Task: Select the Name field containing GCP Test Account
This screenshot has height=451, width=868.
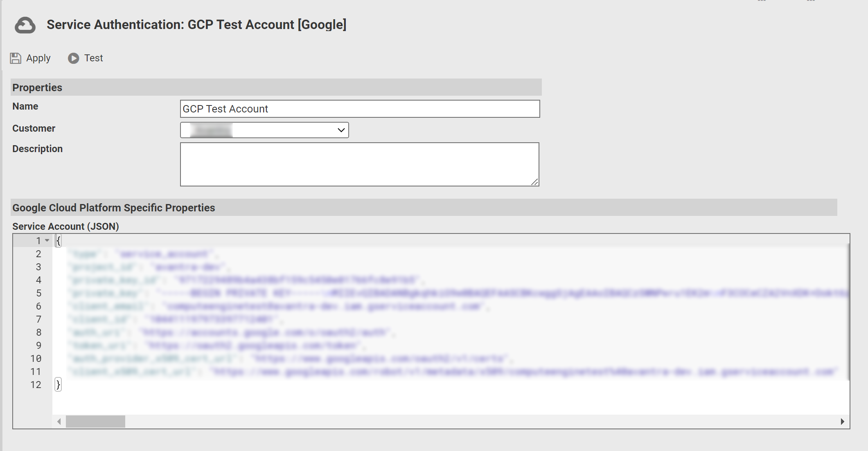Action: coord(359,109)
